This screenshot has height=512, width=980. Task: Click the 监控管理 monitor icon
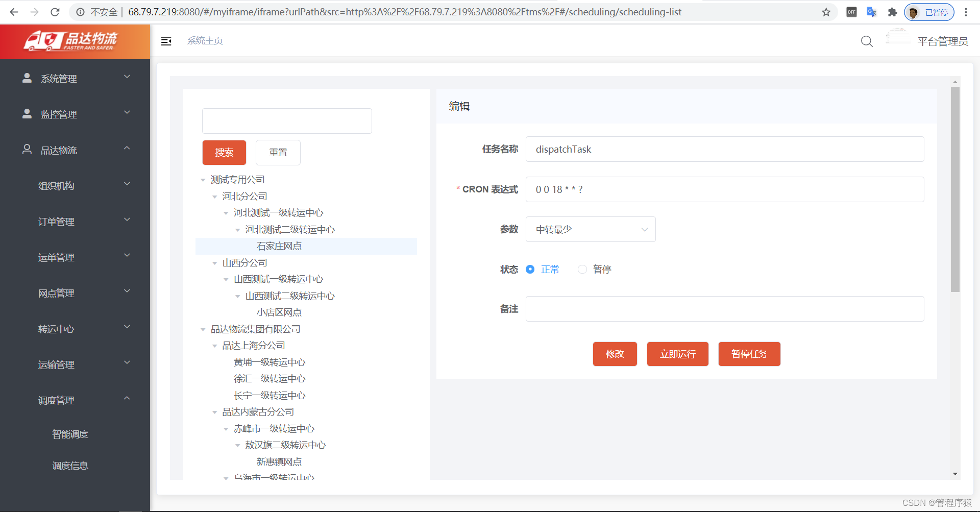(x=27, y=113)
